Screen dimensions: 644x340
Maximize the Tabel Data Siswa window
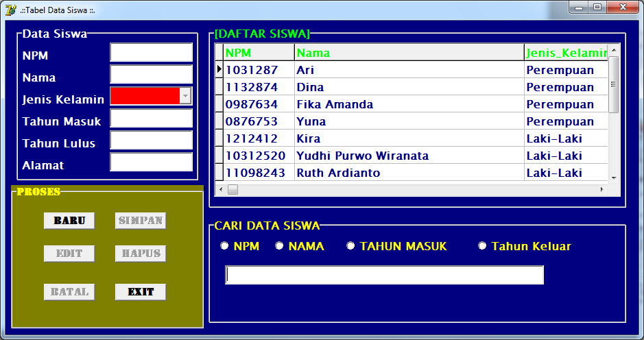597,8
